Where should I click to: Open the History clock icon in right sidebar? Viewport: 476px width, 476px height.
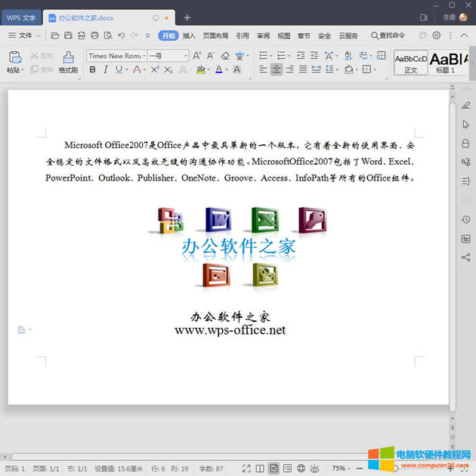coord(465,220)
